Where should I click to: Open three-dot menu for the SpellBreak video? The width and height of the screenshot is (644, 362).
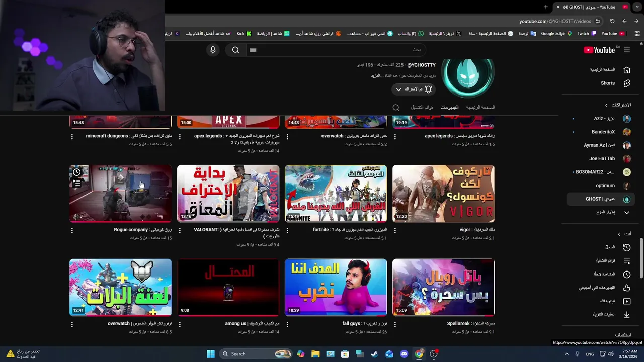click(395, 324)
